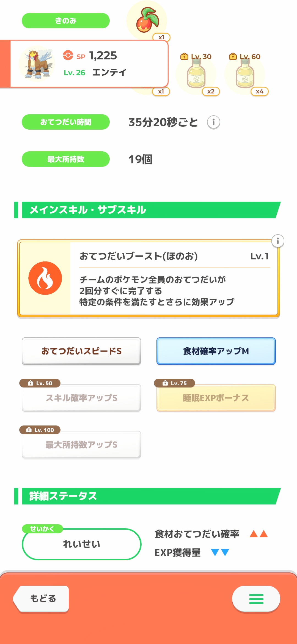
Task: Open main skill info icon
Action: 277,241
